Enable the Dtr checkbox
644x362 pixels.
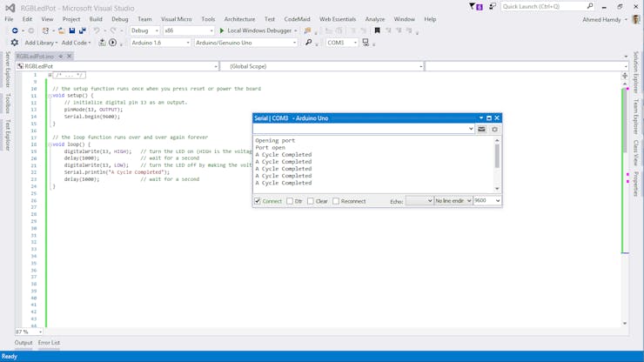click(x=290, y=201)
